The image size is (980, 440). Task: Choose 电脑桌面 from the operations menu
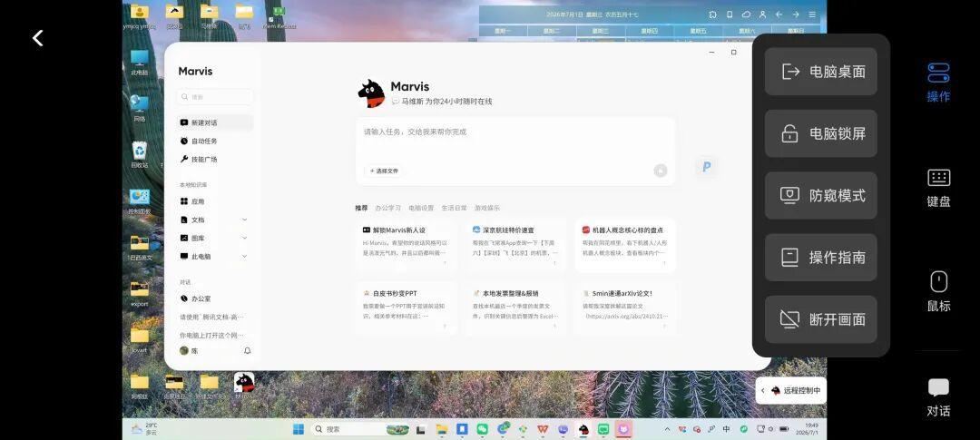coord(820,72)
